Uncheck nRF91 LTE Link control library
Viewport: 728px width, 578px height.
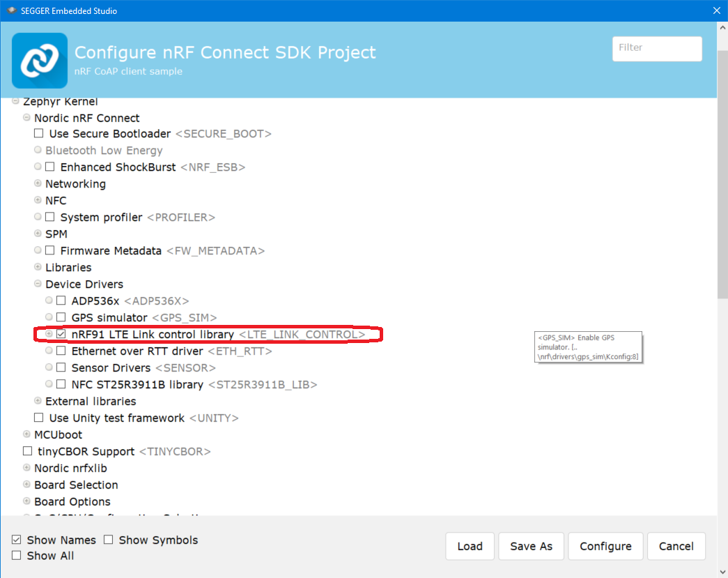(x=61, y=334)
